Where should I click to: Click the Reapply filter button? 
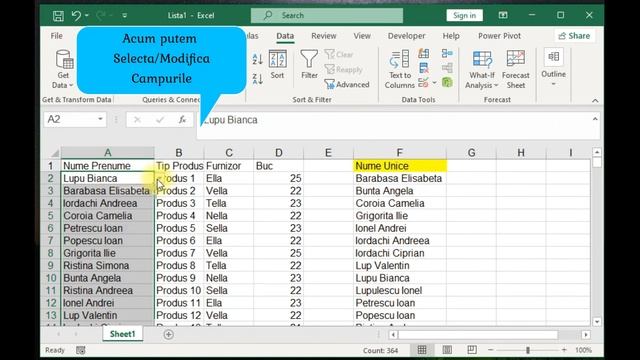point(344,69)
